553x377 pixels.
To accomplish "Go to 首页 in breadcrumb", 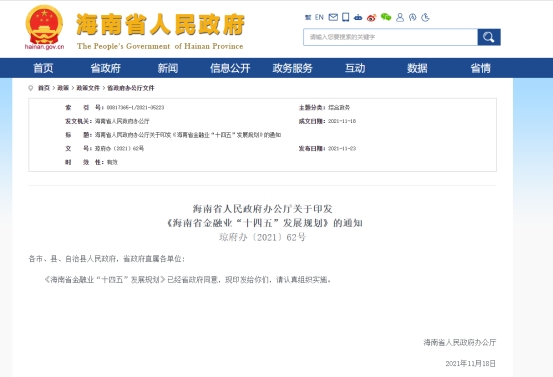I will (44, 88).
